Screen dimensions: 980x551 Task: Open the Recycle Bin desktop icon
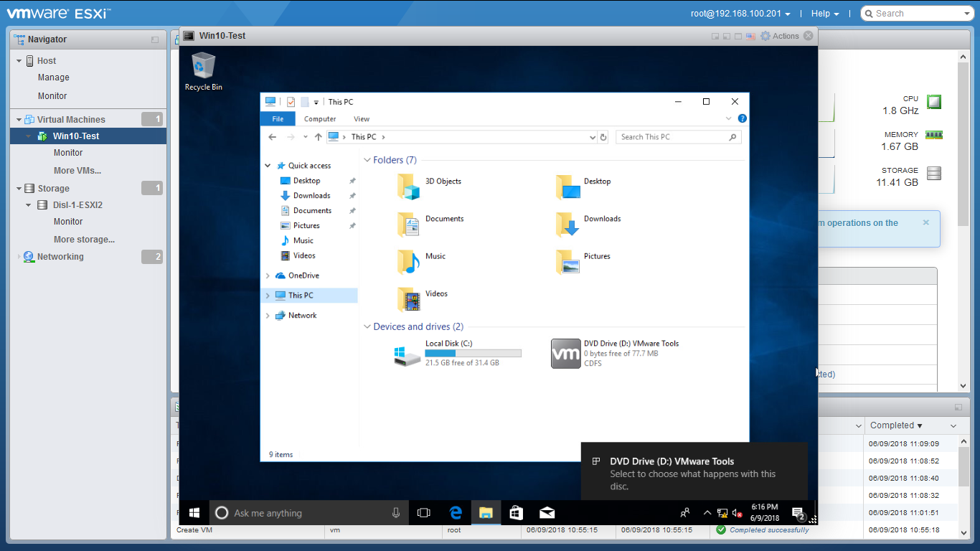[204, 71]
